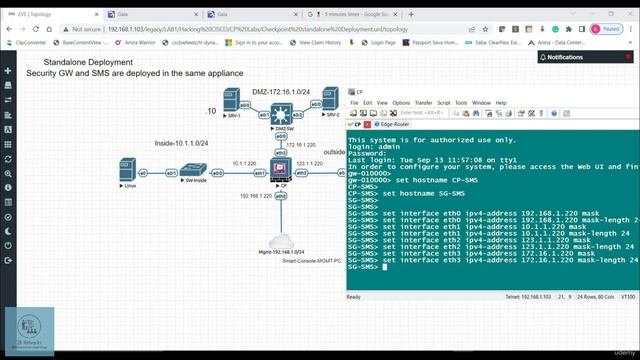
Task: Close the CP session tab with red X
Action: tap(367, 124)
